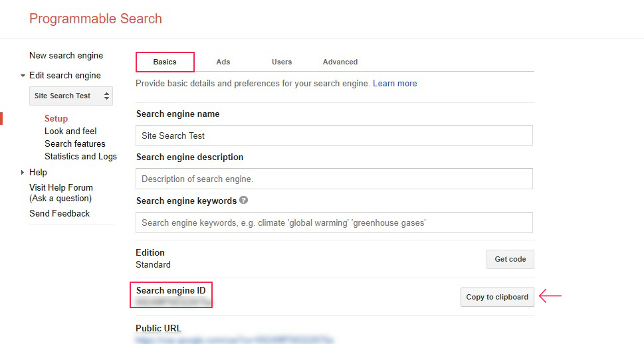This screenshot has height=344, width=644.
Task: Select the Search engine keywords label
Action: coord(187,201)
